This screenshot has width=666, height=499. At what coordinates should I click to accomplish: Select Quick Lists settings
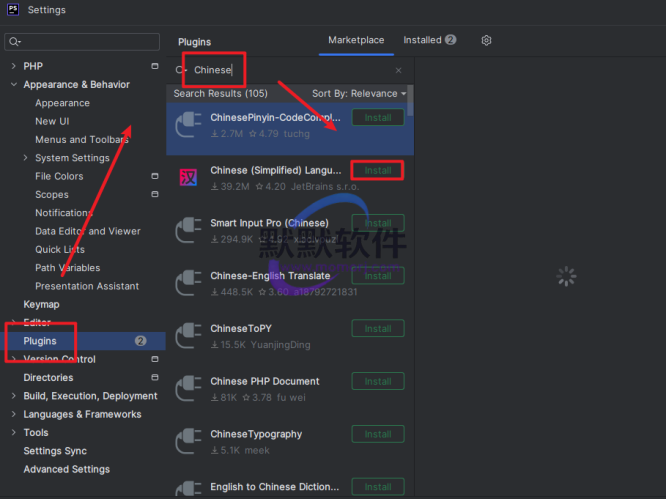[x=60, y=249]
